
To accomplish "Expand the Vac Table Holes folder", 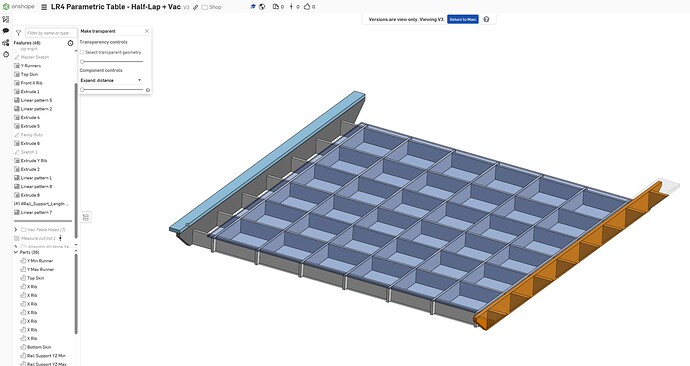I will coord(16,230).
